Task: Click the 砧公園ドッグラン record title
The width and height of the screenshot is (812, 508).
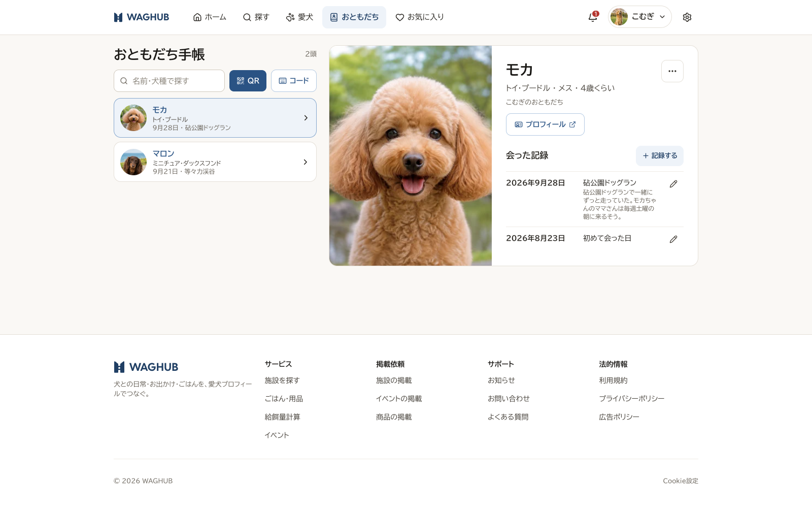Action: click(x=610, y=183)
